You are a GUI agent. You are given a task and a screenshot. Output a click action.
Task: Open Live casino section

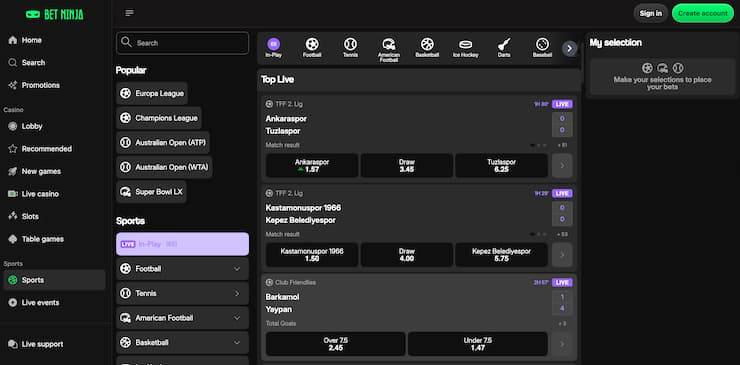pyautogui.click(x=40, y=194)
